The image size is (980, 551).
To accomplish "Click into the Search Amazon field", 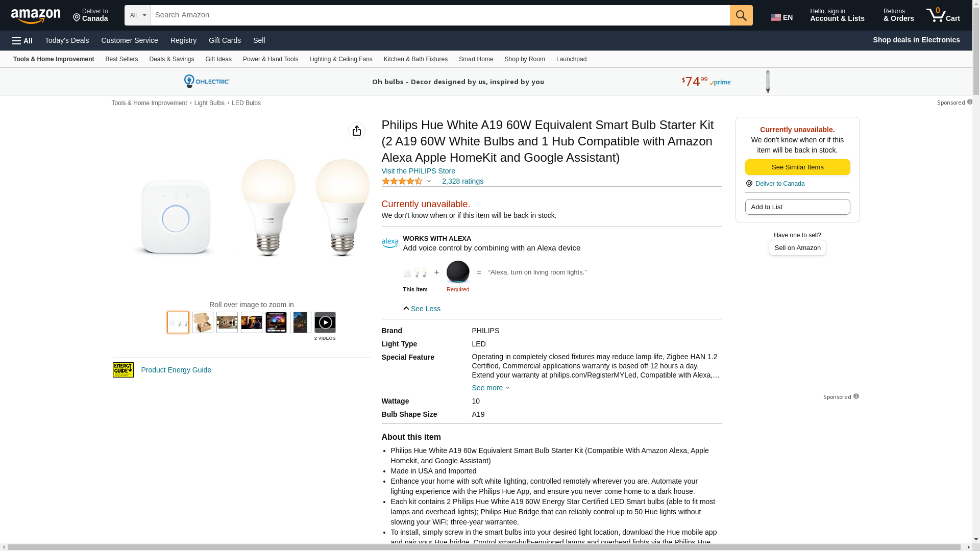I will pos(440,15).
